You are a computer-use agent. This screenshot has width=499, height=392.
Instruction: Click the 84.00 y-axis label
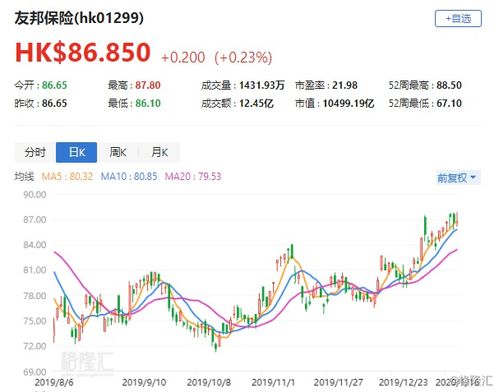pos(35,245)
